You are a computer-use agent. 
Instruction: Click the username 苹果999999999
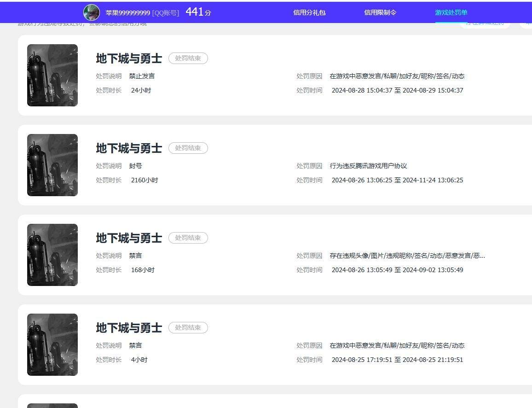(128, 13)
